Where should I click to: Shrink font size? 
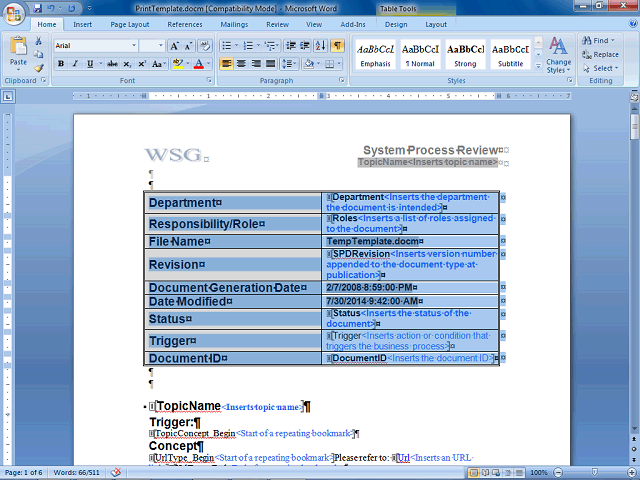(188, 46)
